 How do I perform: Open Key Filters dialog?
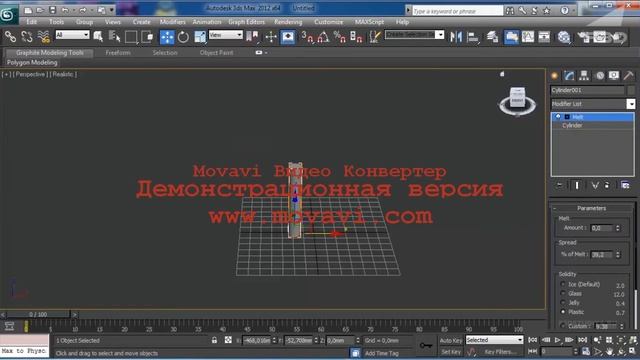[501, 351]
